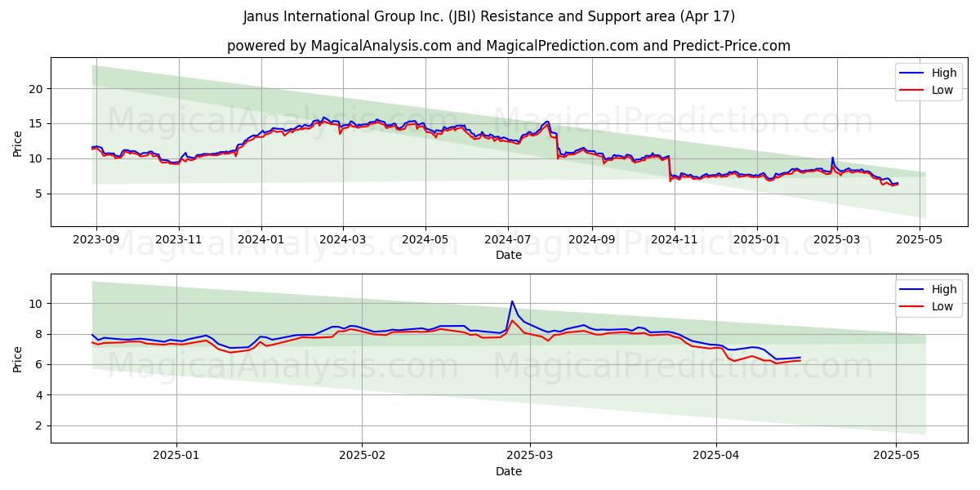Click the price tick 15 on top chart
Screen dimensions: 980x490
pyautogui.click(x=37, y=123)
